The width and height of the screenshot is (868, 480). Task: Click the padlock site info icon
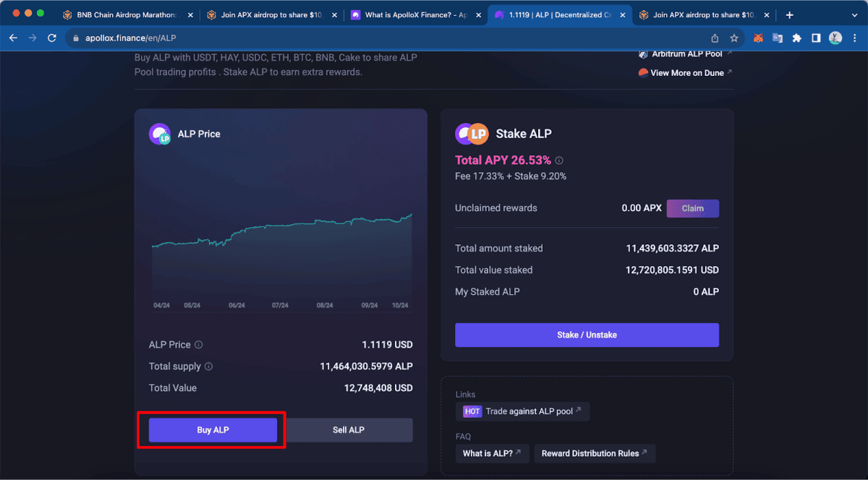tap(77, 38)
